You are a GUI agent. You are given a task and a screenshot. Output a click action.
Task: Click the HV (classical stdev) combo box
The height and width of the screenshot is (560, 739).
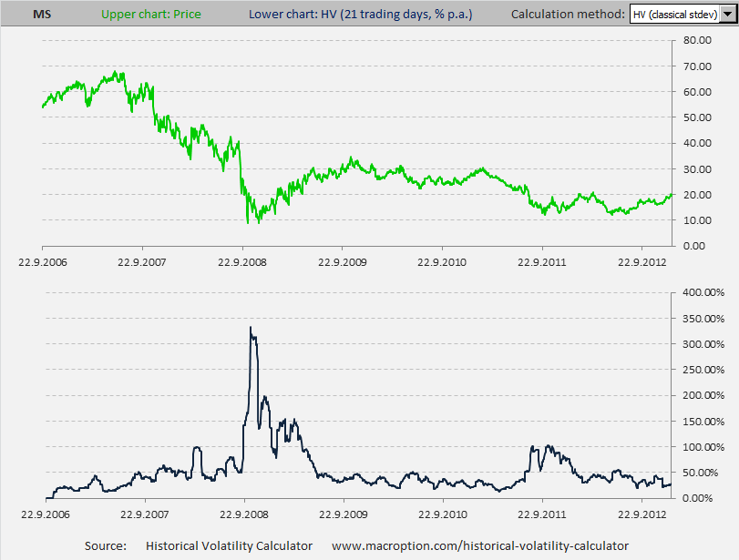click(x=682, y=15)
